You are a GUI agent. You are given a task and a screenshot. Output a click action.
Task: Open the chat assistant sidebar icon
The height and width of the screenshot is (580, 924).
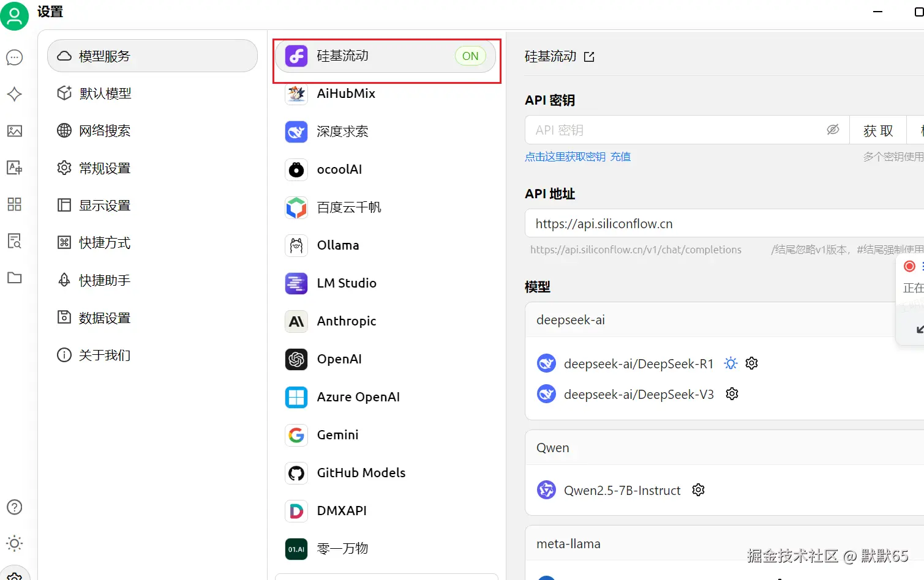tap(15, 58)
